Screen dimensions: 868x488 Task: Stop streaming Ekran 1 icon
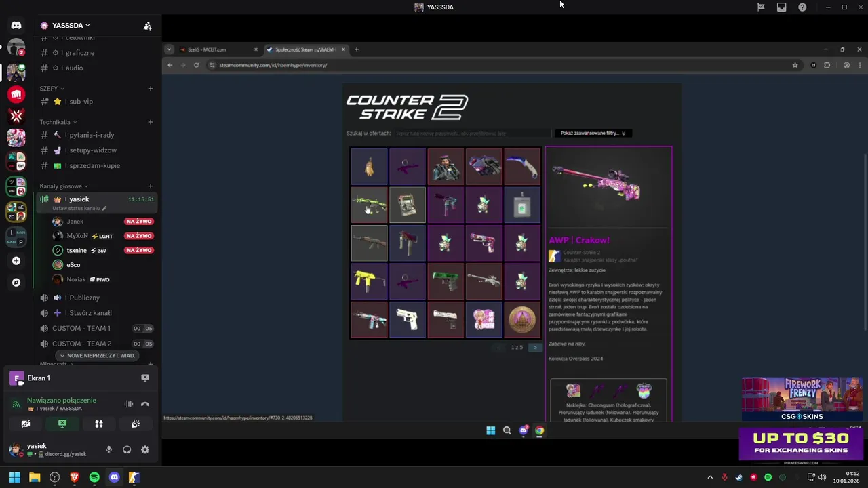tap(144, 378)
